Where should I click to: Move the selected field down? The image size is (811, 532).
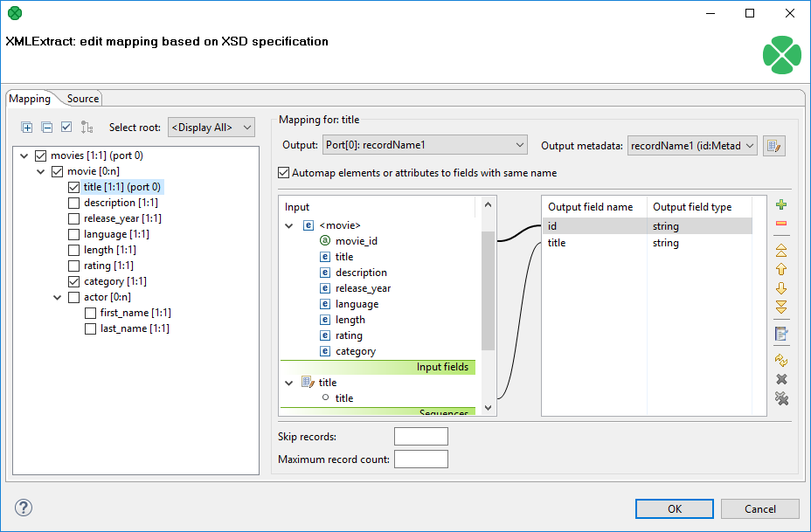point(781,287)
